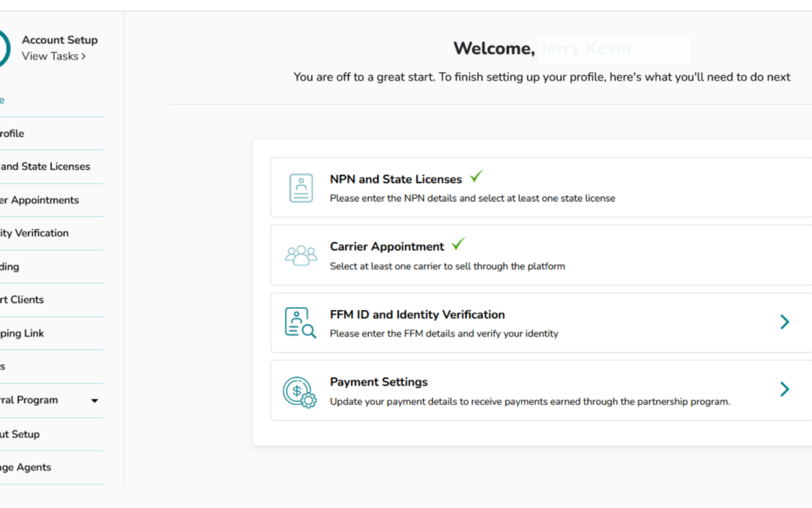The width and height of the screenshot is (812, 508).
Task: Click the NPN and State Licenses card title
Action: [395, 179]
